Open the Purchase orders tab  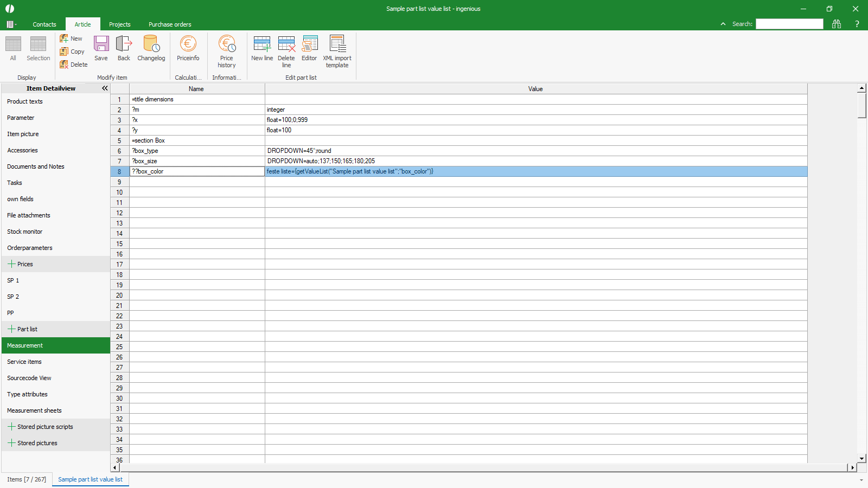170,24
